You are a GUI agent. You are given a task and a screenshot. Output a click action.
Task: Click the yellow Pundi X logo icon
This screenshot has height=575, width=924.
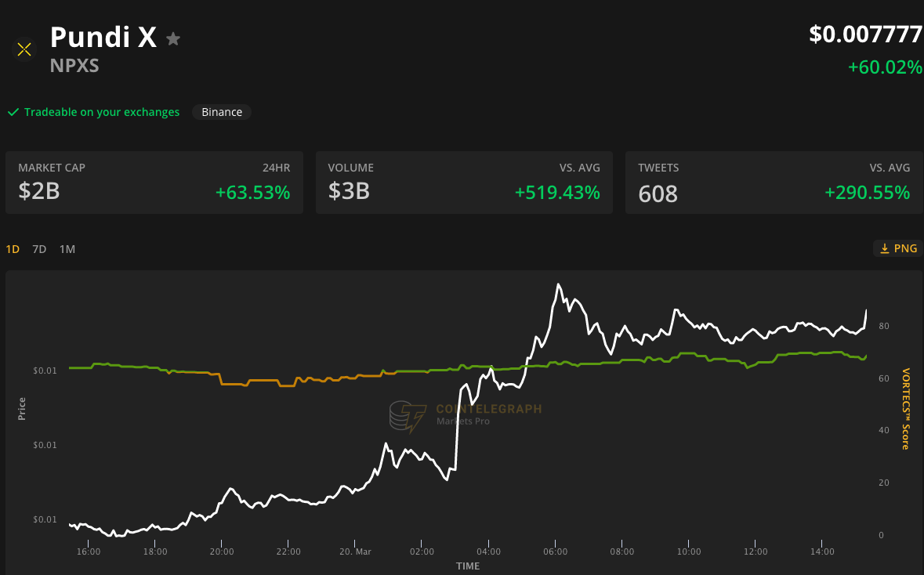[24, 49]
